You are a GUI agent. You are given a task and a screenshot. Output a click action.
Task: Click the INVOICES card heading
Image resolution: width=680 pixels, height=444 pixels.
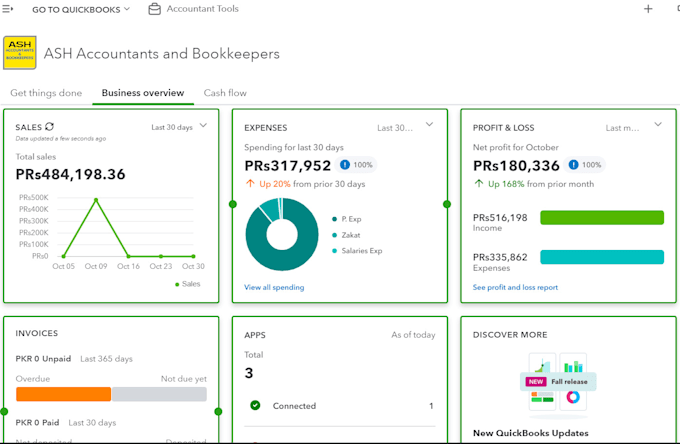pos(37,333)
